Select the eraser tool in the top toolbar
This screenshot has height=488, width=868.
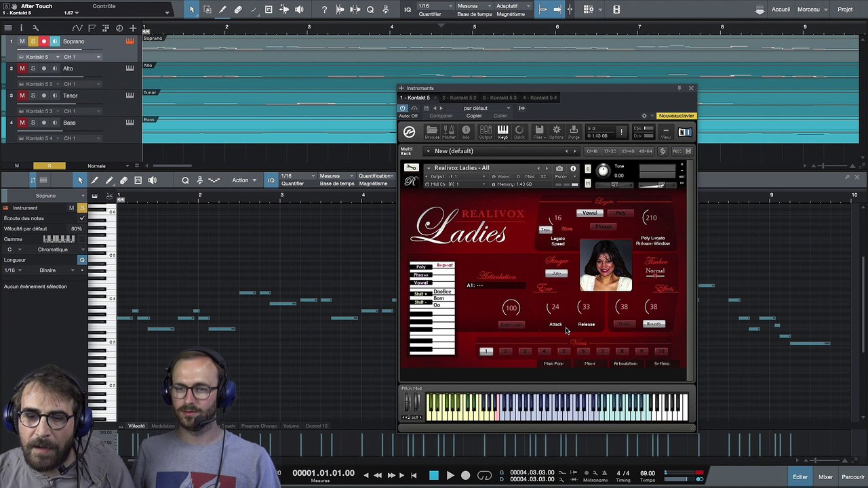[x=238, y=9]
